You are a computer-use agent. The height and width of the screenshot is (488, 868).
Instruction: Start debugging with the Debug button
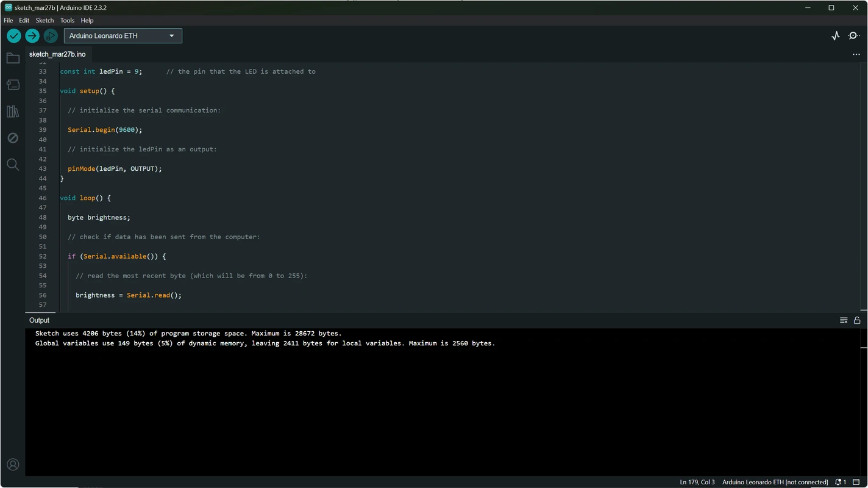[x=51, y=36]
